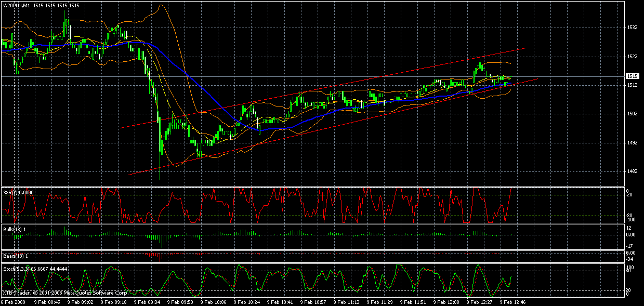
Task: Click the 1482 price axis label
Action: tap(633, 171)
